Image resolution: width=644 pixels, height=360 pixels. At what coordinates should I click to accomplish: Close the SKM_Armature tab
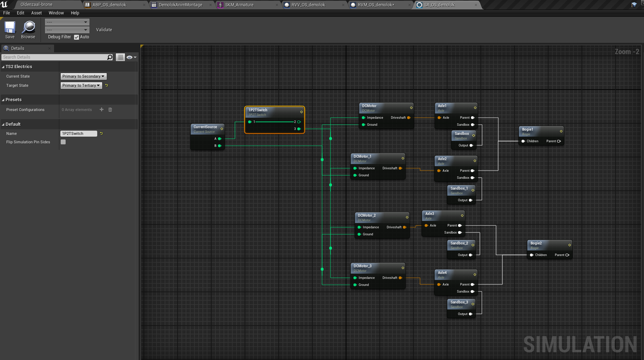point(276,5)
